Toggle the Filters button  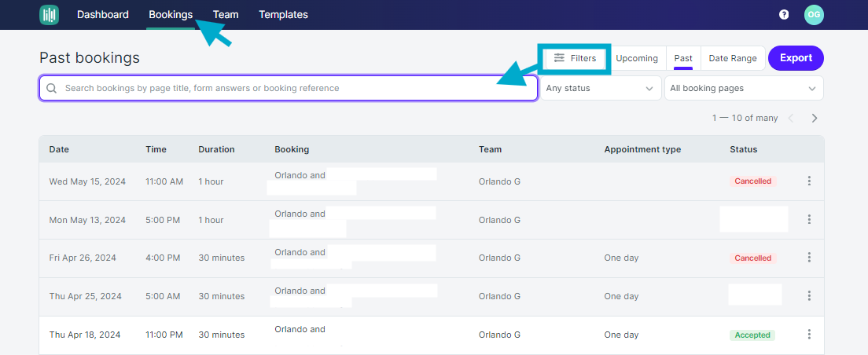coord(576,58)
